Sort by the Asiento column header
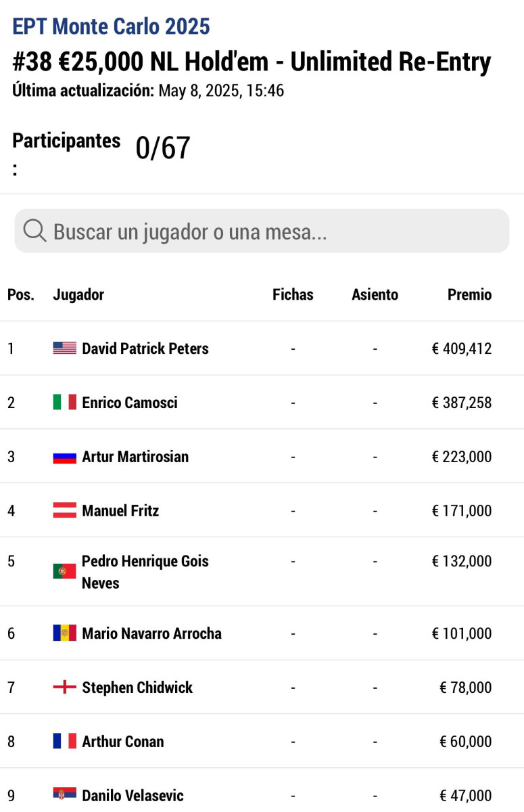Screen dimensions: 524x812 [375, 295]
